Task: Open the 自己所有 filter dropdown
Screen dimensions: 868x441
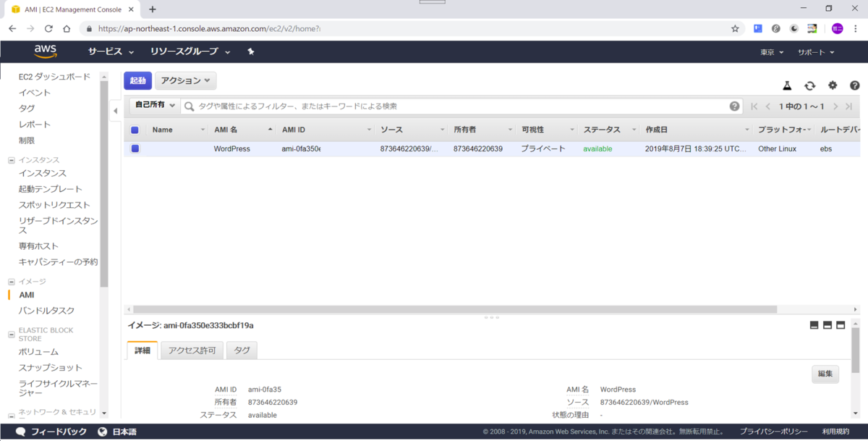Action: (152, 105)
